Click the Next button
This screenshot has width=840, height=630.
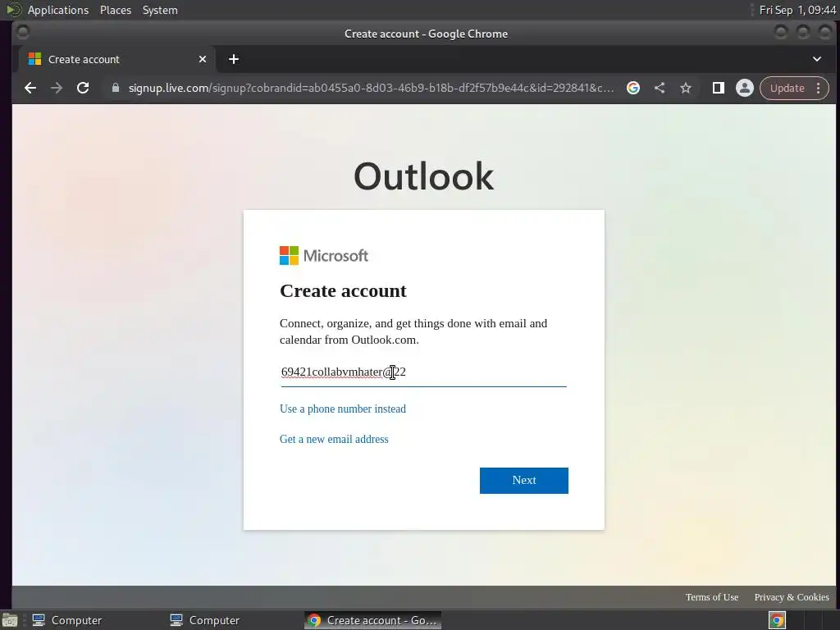pyautogui.click(x=524, y=481)
